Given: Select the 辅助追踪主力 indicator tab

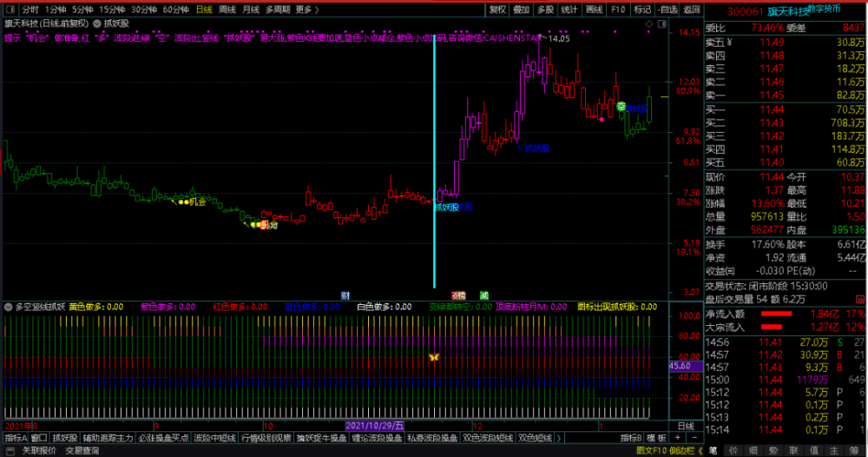Looking at the screenshot, I should pyautogui.click(x=108, y=438).
